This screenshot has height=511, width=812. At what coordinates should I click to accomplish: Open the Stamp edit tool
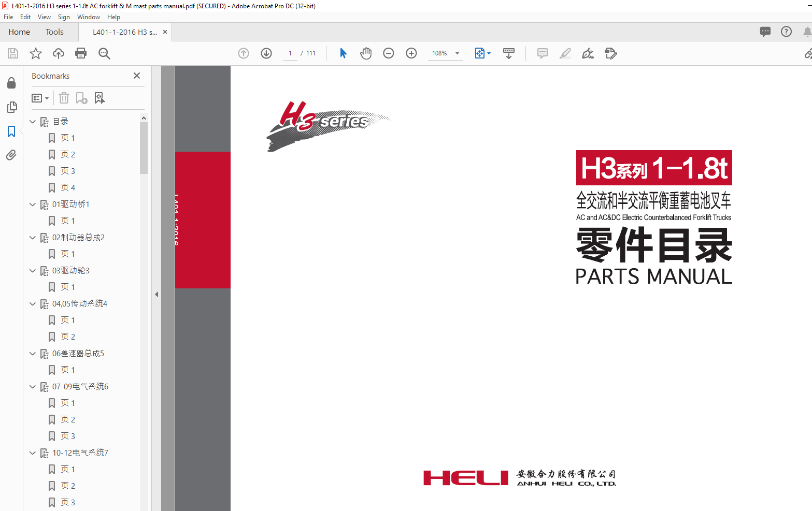(x=611, y=53)
